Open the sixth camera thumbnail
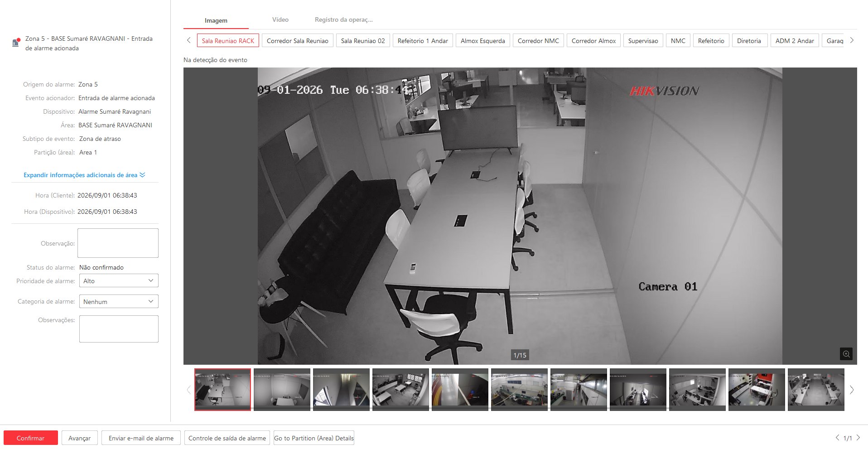The width and height of the screenshot is (868, 449). (519, 390)
